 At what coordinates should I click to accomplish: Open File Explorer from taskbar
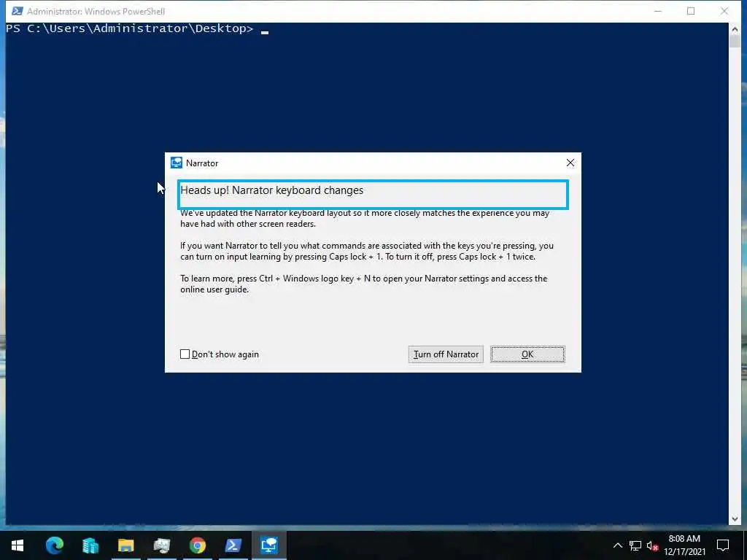(125, 545)
